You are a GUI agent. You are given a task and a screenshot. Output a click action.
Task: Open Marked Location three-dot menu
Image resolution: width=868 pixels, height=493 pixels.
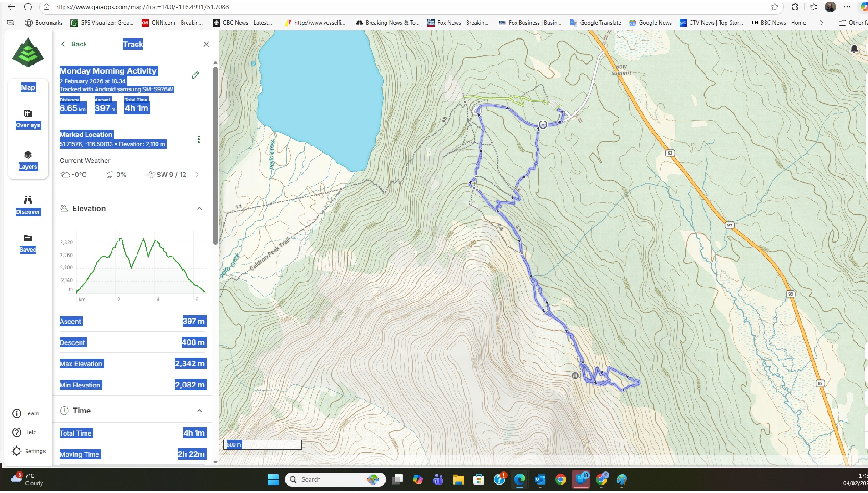point(198,140)
